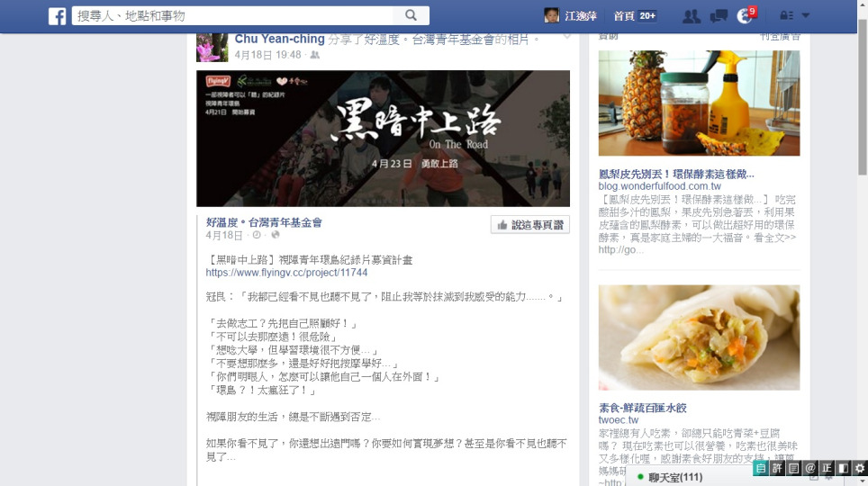This screenshot has width=868, height=486.
Task: Open 江逸萍 profile in the top bar
Action: (x=571, y=16)
